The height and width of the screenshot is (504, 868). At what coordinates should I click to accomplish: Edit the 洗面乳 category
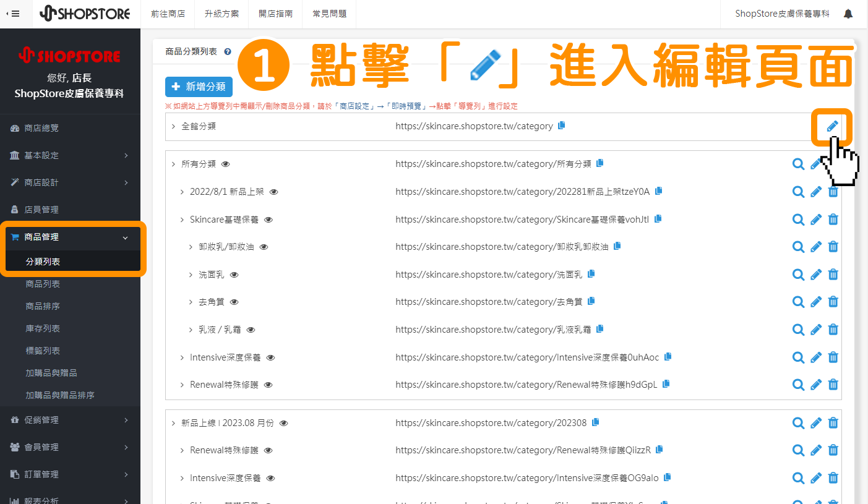tap(816, 275)
